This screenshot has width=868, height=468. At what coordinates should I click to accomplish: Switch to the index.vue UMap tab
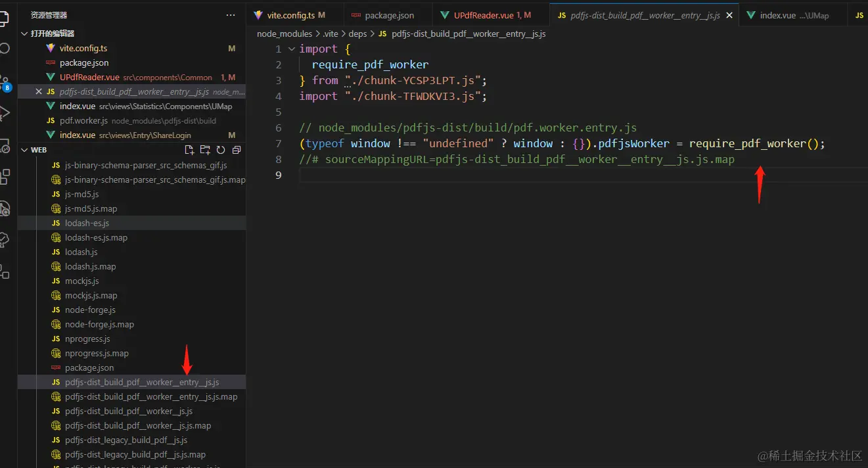[x=793, y=15]
